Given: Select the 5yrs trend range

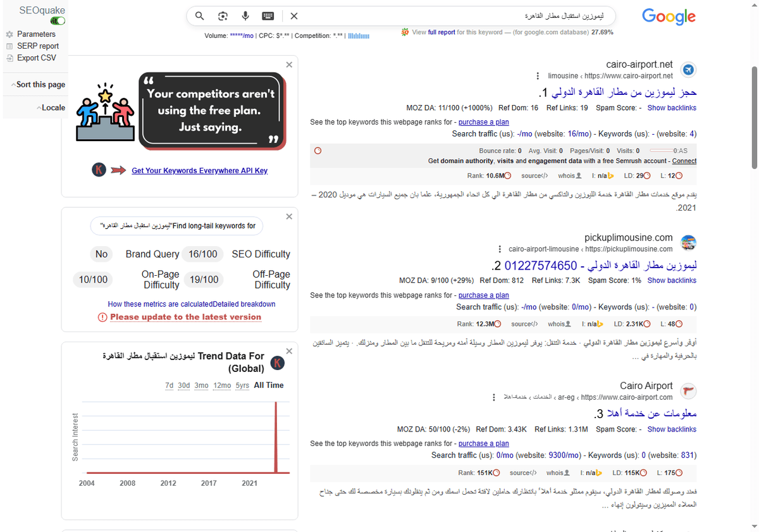Looking at the screenshot, I should coord(242,385).
